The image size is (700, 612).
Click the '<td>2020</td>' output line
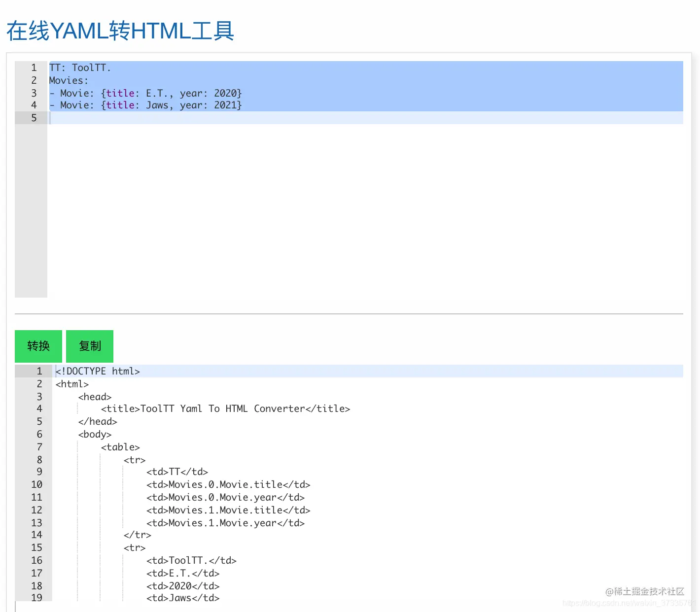point(183,586)
